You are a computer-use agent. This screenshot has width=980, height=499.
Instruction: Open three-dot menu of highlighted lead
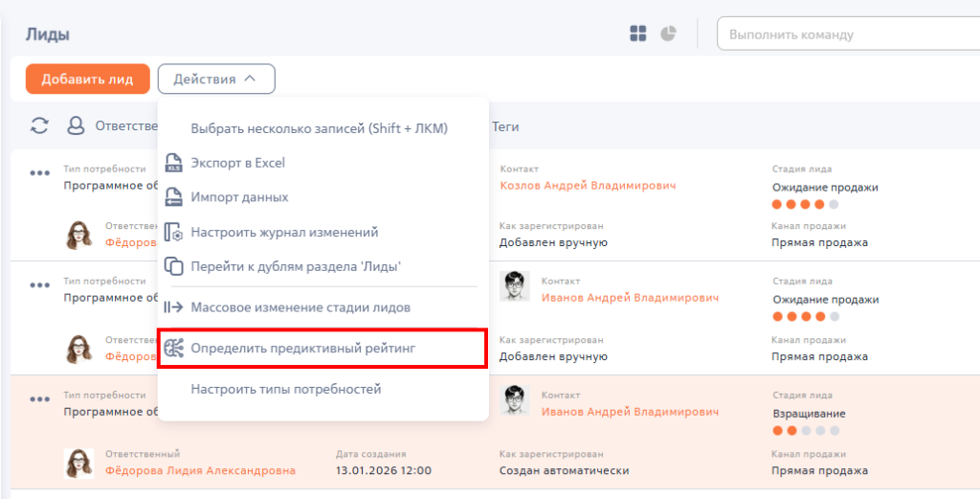pyautogui.click(x=40, y=399)
